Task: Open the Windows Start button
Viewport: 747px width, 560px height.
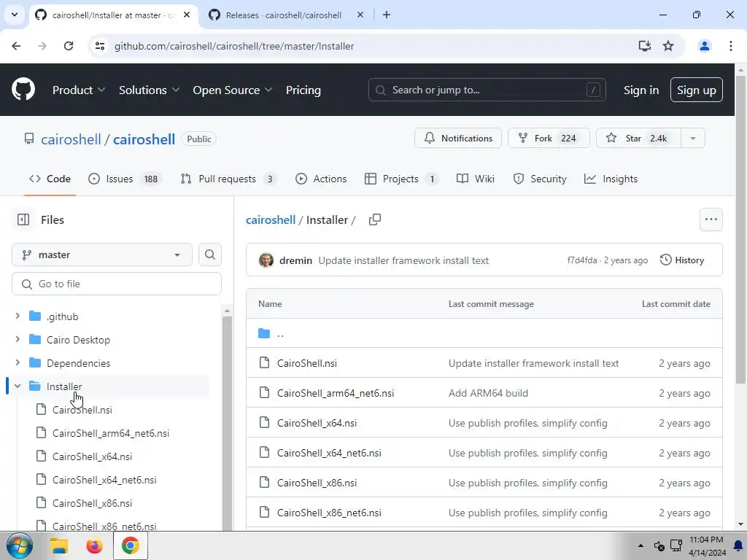Action: (19, 545)
